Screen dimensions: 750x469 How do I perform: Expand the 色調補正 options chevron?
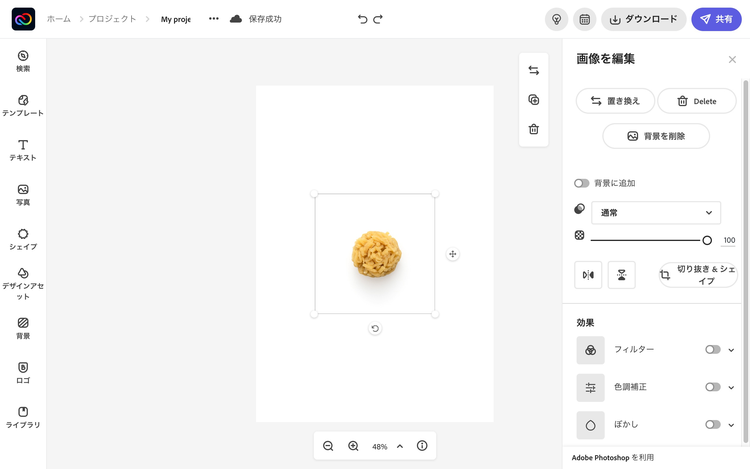[x=731, y=387]
